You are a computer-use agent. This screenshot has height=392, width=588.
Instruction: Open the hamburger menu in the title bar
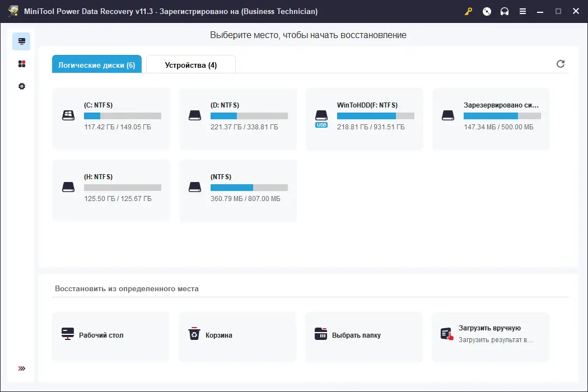click(x=522, y=11)
